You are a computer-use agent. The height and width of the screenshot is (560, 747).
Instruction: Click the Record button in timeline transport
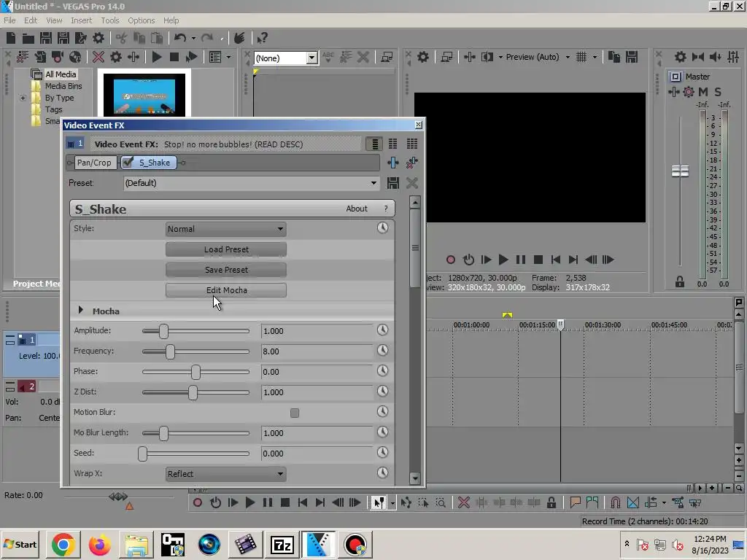coord(197,503)
